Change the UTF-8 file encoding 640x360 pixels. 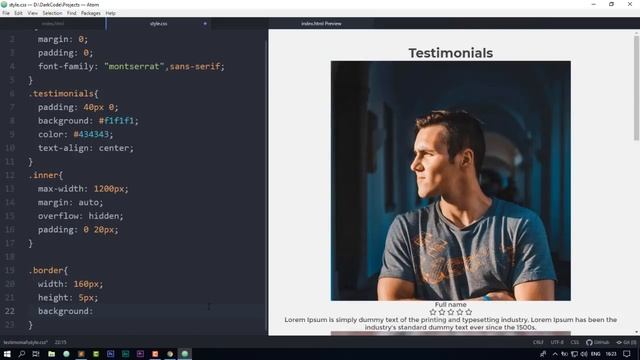click(557, 342)
